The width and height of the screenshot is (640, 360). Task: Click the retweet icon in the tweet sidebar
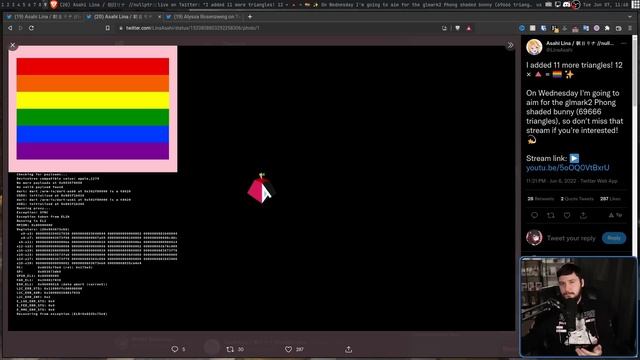pyautogui.click(x=551, y=215)
